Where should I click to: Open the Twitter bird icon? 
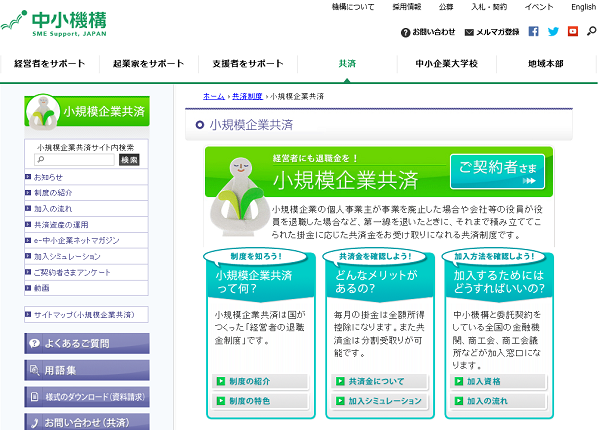pyautogui.click(x=553, y=31)
